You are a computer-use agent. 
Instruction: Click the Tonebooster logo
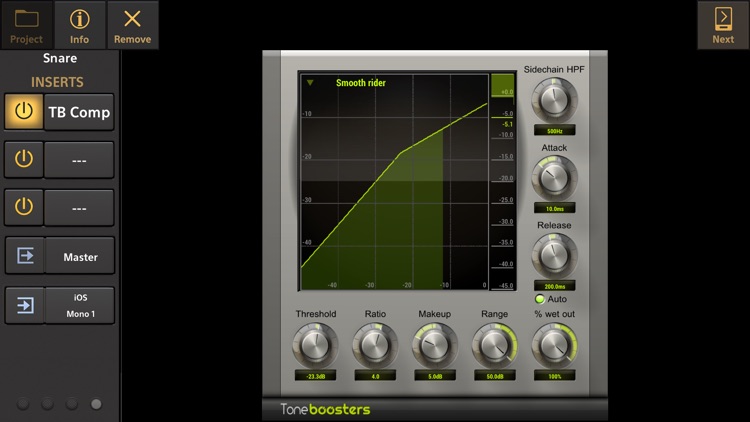(325, 410)
